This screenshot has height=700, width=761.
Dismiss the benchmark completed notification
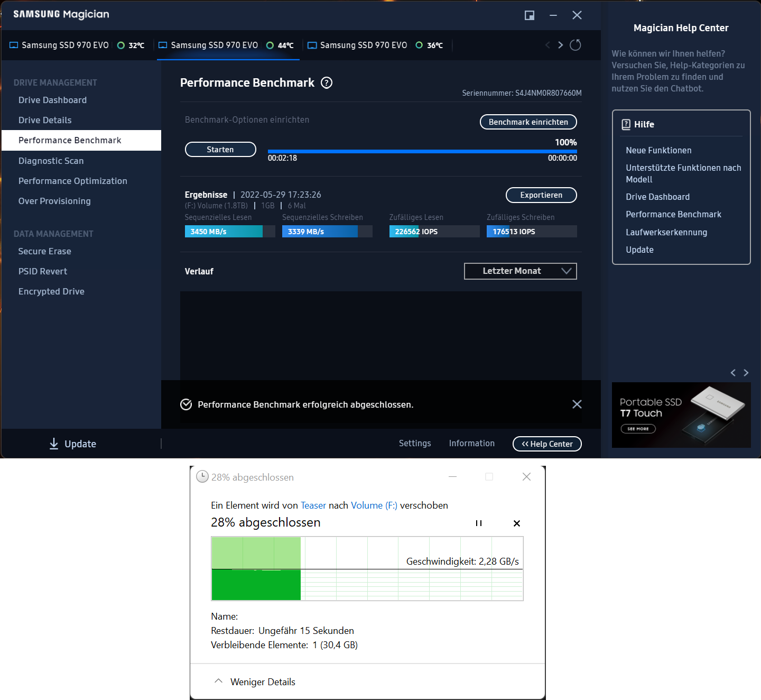pyautogui.click(x=577, y=404)
